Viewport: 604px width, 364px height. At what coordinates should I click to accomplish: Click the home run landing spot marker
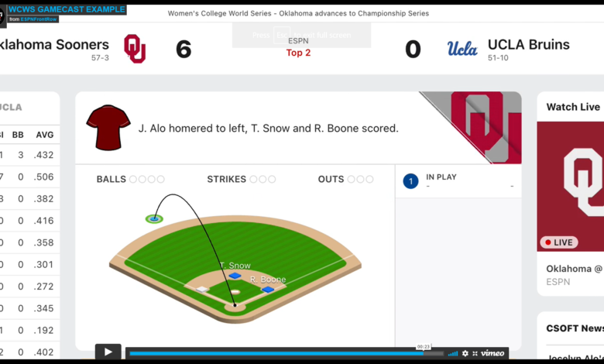coord(154,218)
